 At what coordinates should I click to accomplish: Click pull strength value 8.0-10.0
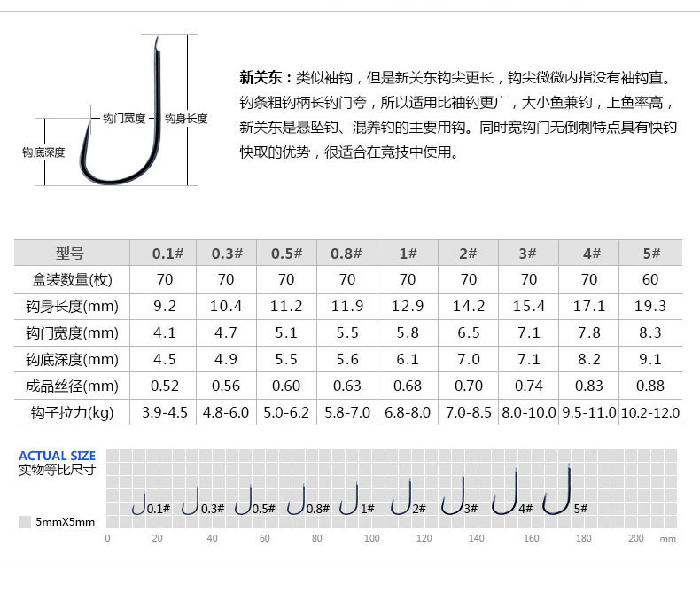click(529, 412)
